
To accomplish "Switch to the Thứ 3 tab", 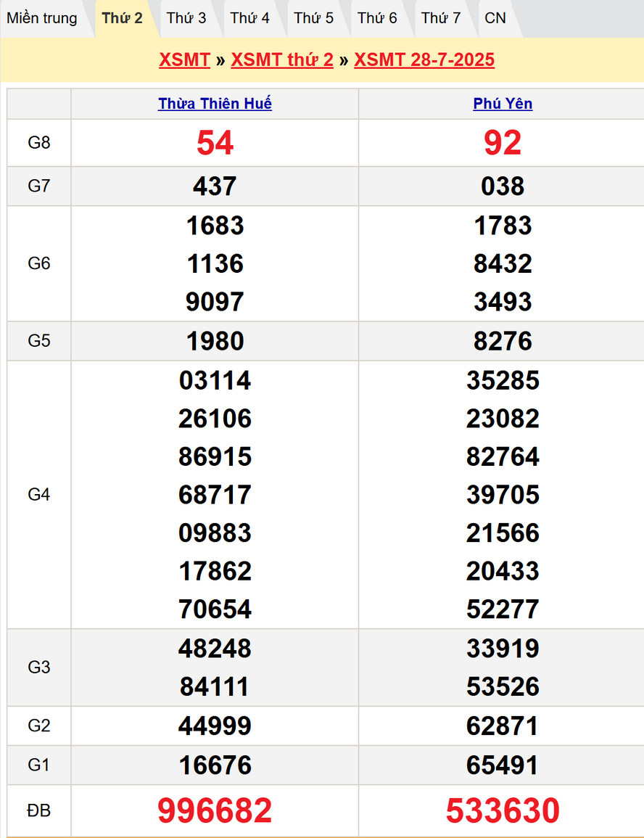I will coord(186,18).
